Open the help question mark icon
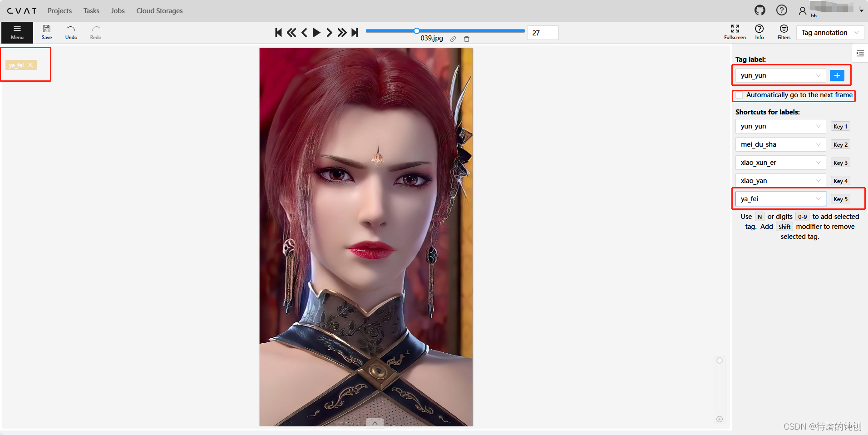Screen dimensions: 868x435 (x=782, y=10)
